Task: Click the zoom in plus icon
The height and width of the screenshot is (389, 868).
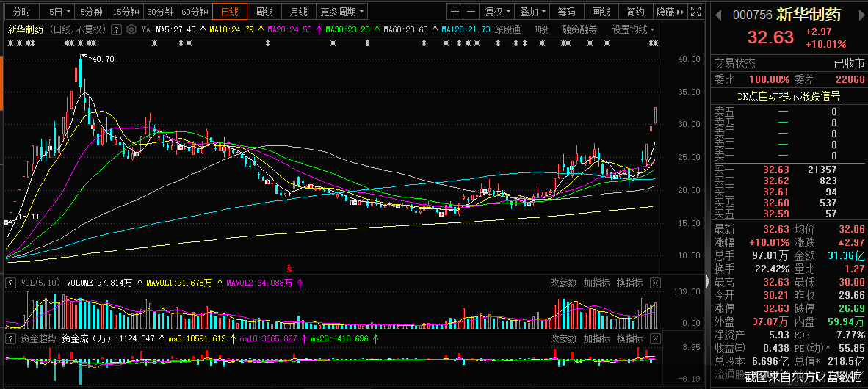Action: coord(455,12)
